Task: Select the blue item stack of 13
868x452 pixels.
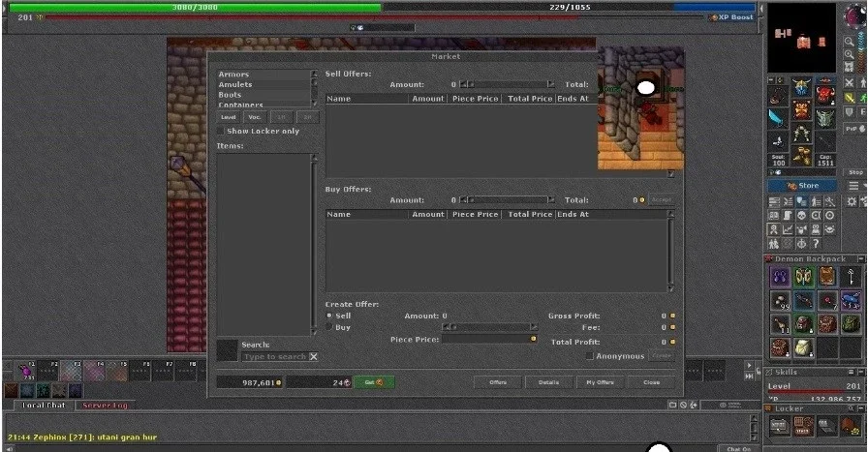Action: (851, 300)
